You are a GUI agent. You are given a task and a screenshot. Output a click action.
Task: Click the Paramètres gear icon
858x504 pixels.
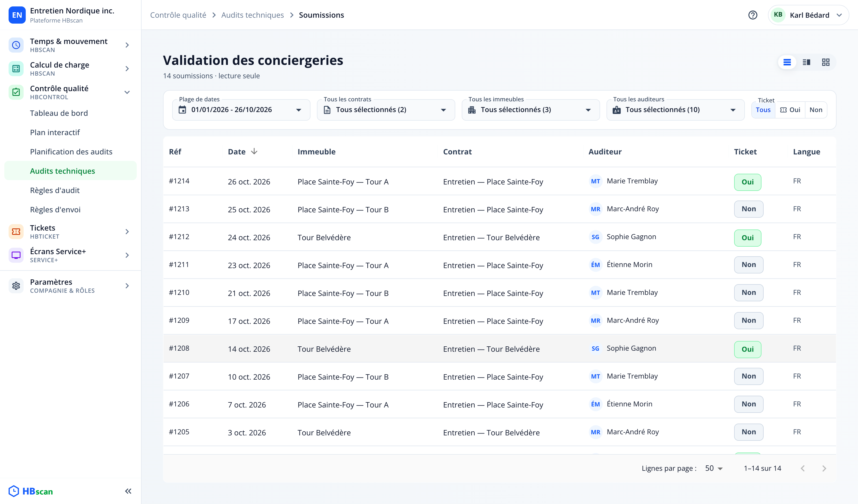coord(16,286)
